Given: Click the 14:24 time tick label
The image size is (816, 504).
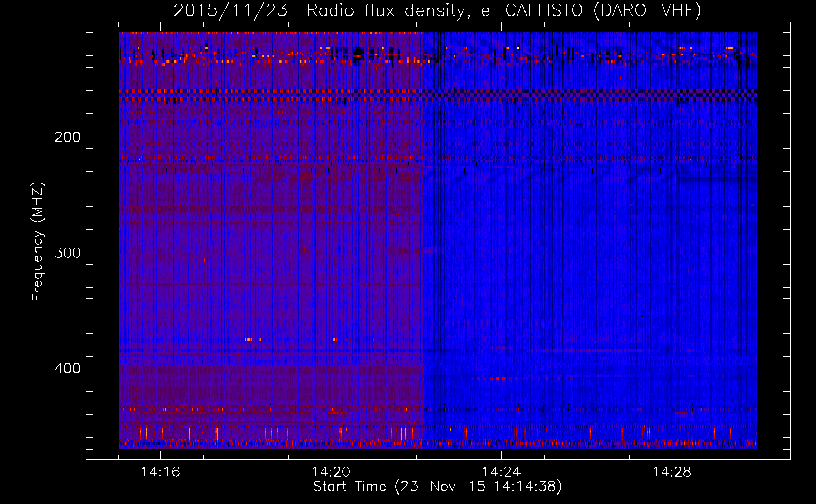Looking at the screenshot, I should pos(501,472).
